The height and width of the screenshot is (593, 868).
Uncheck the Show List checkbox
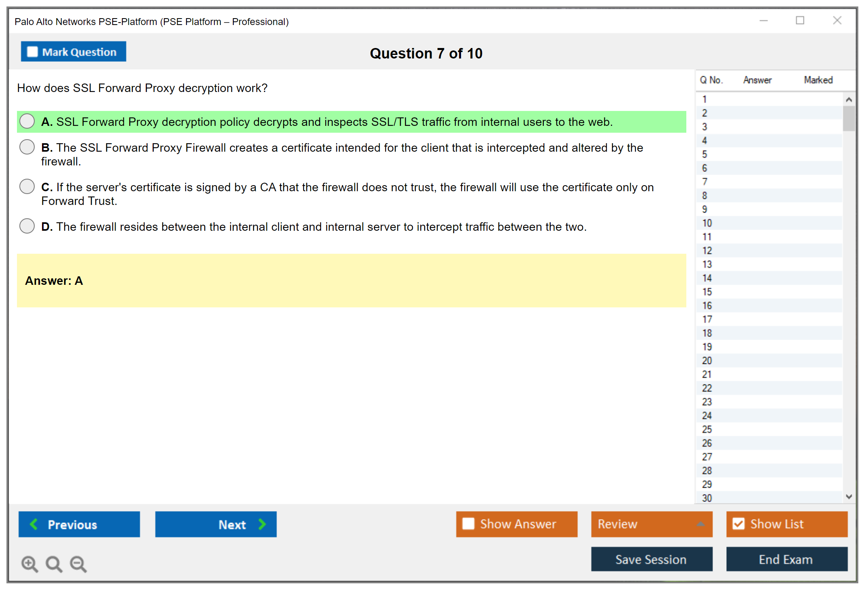pyautogui.click(x=738, y=524)
